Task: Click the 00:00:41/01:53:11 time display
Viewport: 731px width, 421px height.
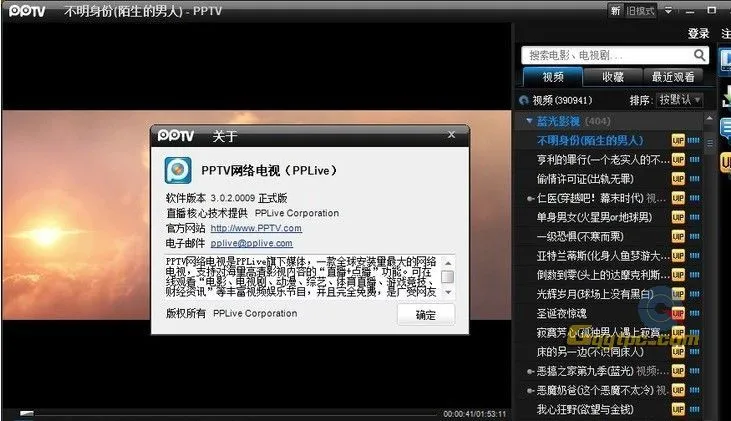Action: pos(475,414)
